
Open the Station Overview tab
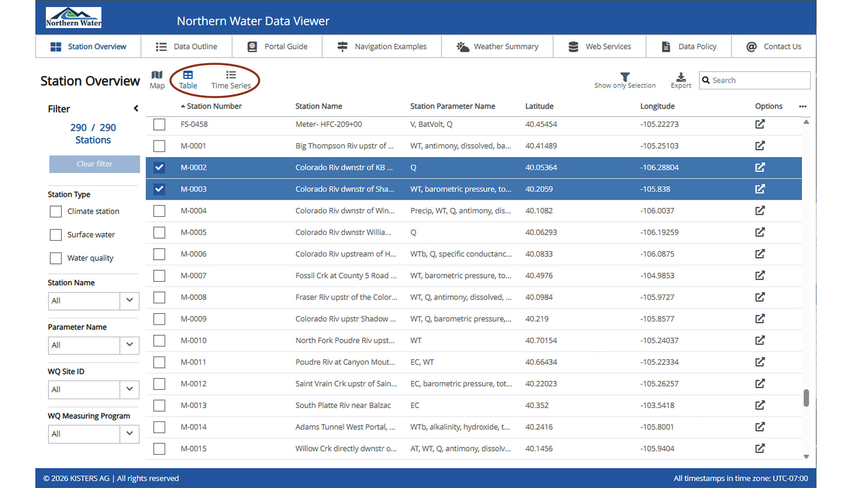tap(88, 47)
